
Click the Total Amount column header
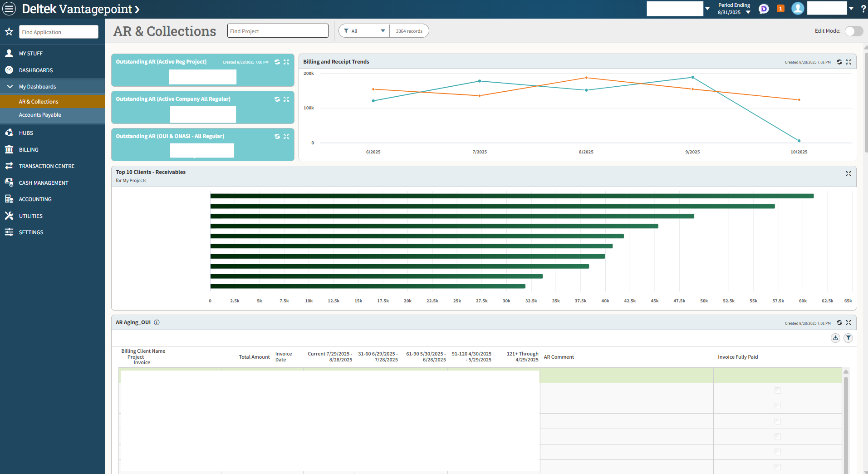tap(254, 357)
